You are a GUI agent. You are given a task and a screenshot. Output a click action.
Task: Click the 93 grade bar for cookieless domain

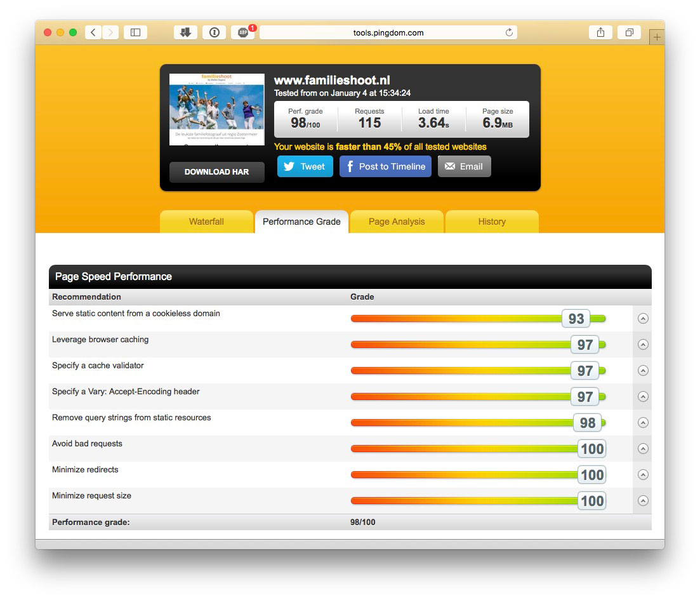pos(478,319)
